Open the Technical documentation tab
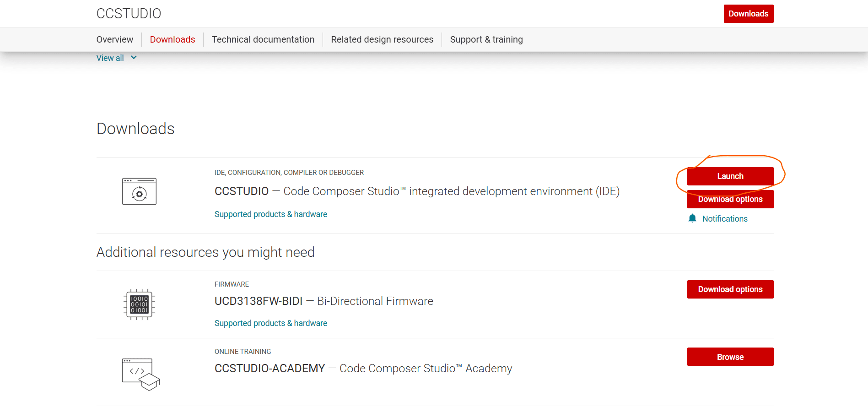The height and width of the screenshot is (413, 868). coord(263,39)
